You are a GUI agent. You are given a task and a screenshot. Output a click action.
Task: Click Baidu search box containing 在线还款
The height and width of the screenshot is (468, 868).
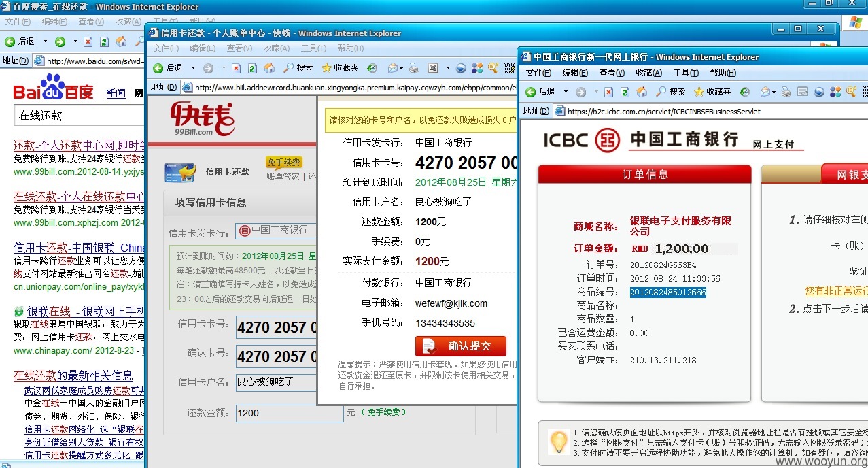(x=80, y=116)
